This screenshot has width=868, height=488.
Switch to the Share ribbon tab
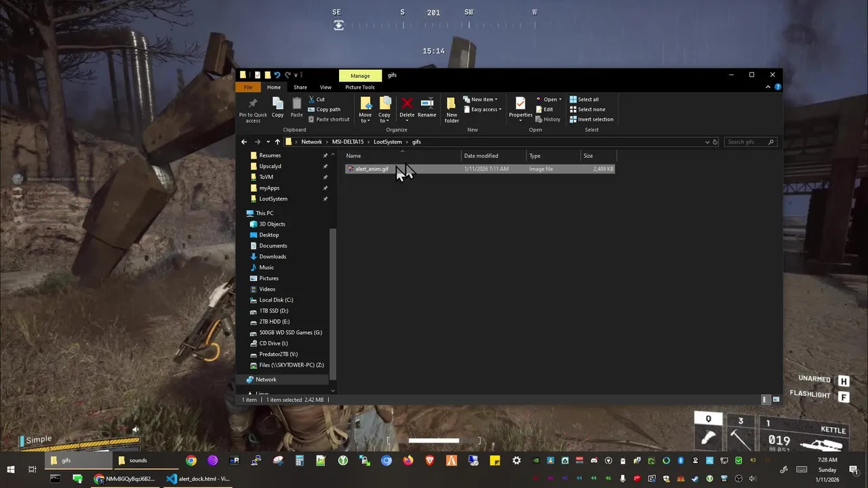[x=300, y=87]
